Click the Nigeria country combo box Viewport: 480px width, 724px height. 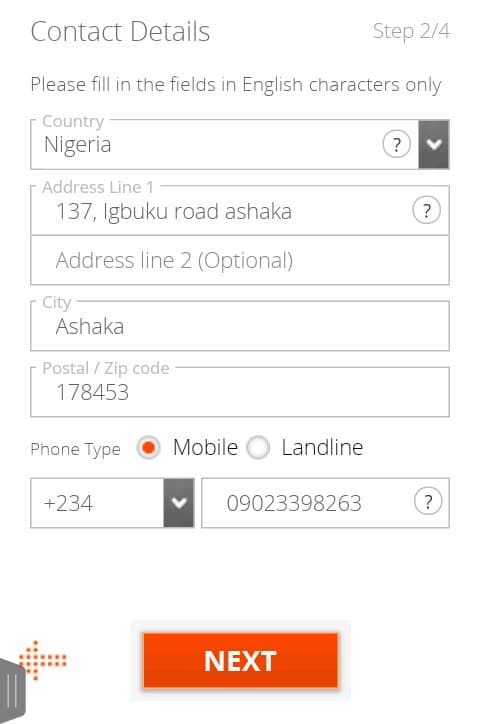point(240,145)
